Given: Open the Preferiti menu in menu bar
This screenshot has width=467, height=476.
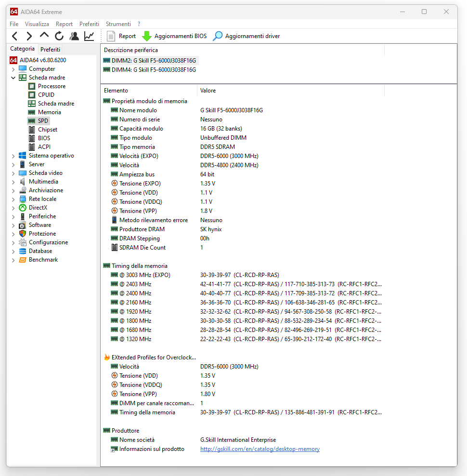Looking at the screenshot, I should 89,24.
